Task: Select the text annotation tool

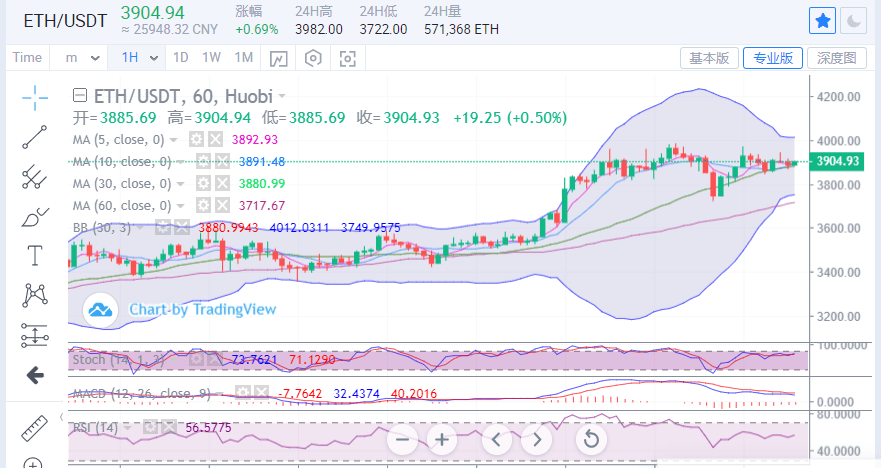Action: 35,255
